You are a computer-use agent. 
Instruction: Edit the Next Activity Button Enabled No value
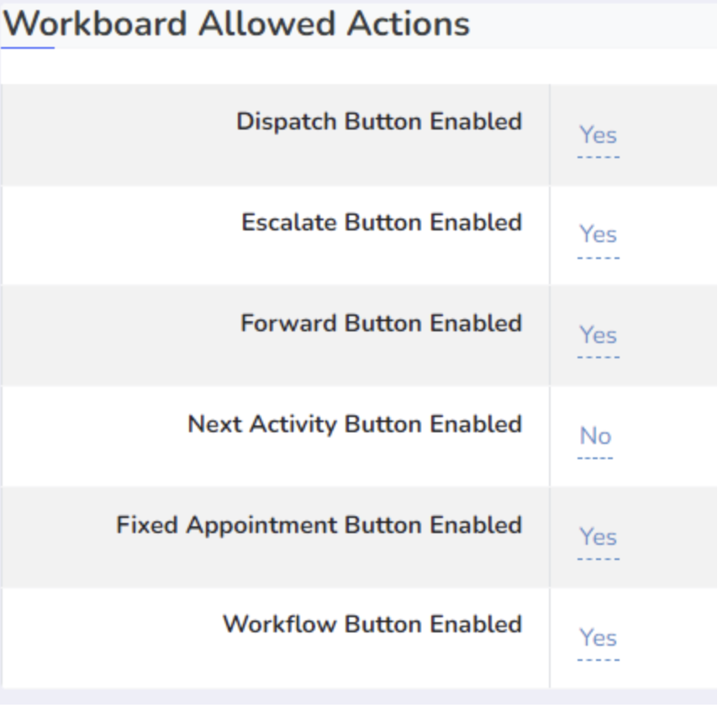pyautogui.click(x=595, y=436)
